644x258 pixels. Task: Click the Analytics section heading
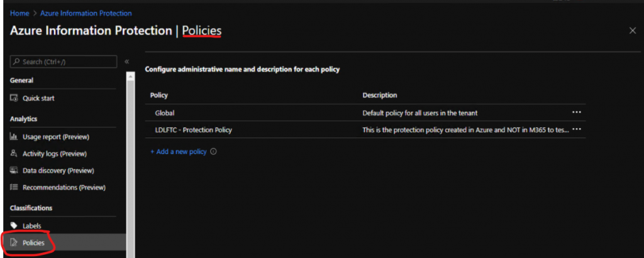(23, 119)
